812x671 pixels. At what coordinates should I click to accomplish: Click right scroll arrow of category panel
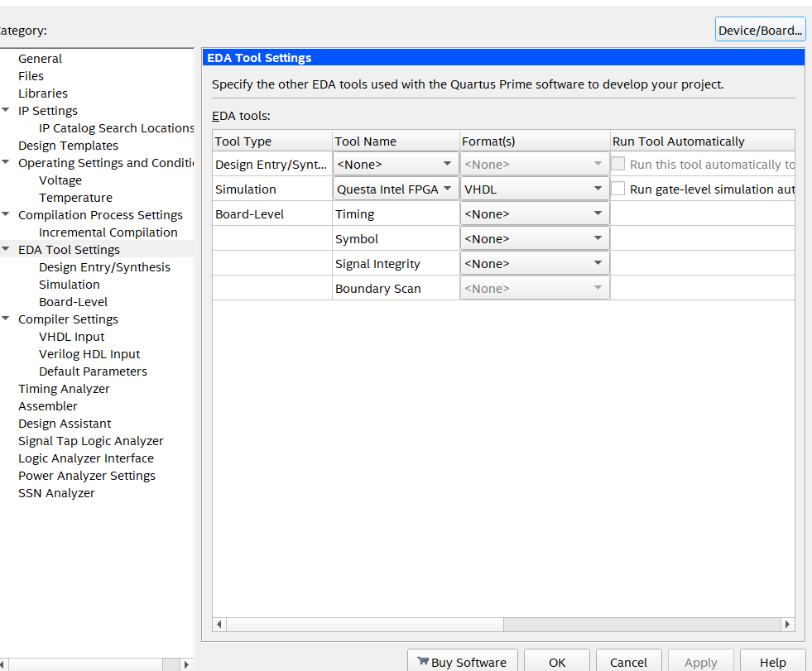[185, 664]
